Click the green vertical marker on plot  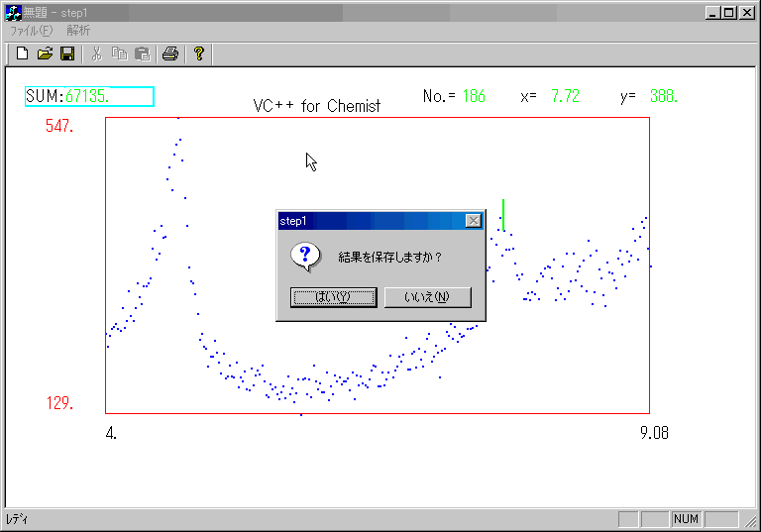(x=503, y=215)
